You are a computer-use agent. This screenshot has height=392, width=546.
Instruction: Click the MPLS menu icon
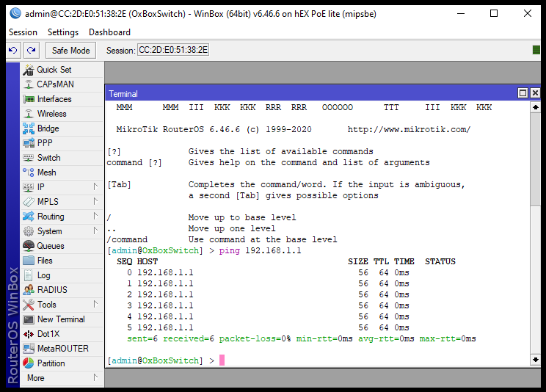point(28,202)
